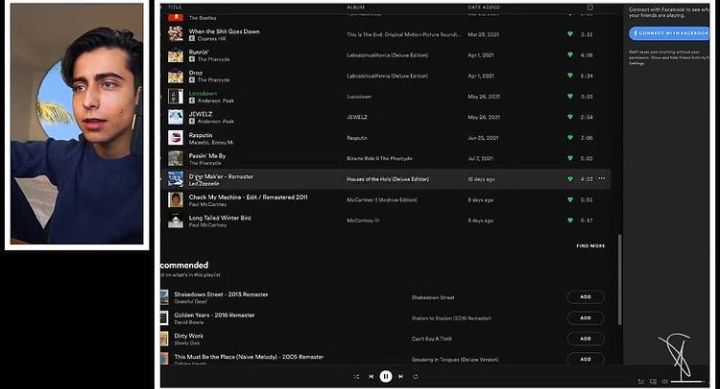720x389 pixels.
Task: Adjust the volume slider
Action: coord(687,382)
